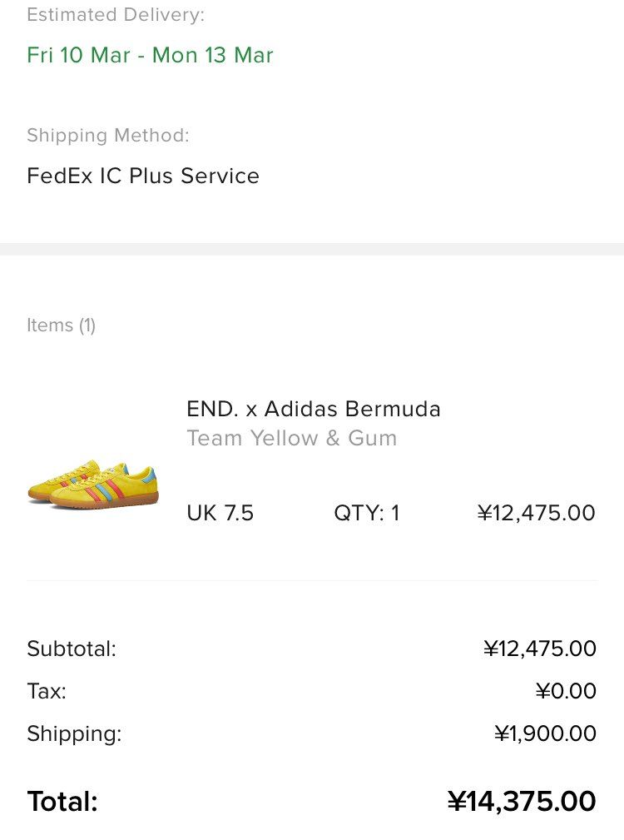Open the END. x Adidas Bermuda product title
The image size is (624, 840).
tap(314, 409)
